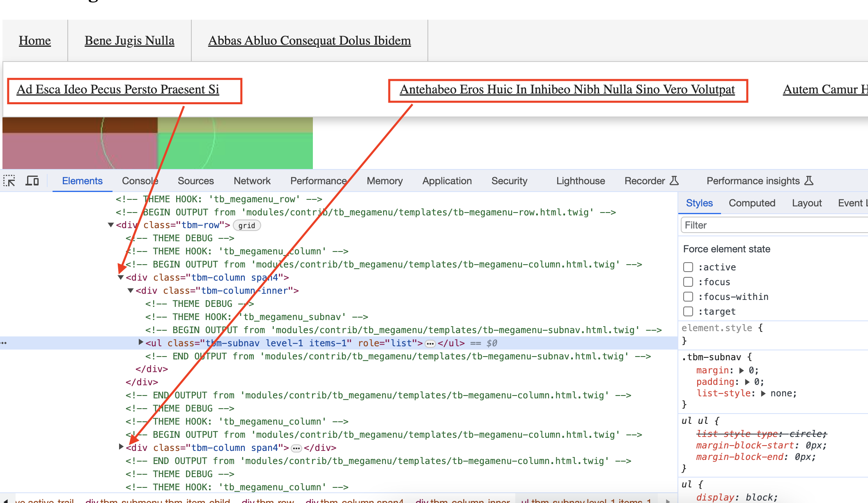Image resolution: width=868 pixels, height=503 pixels.
Task: Click the grid badge on tbm-row div
Action: [246, 225]
